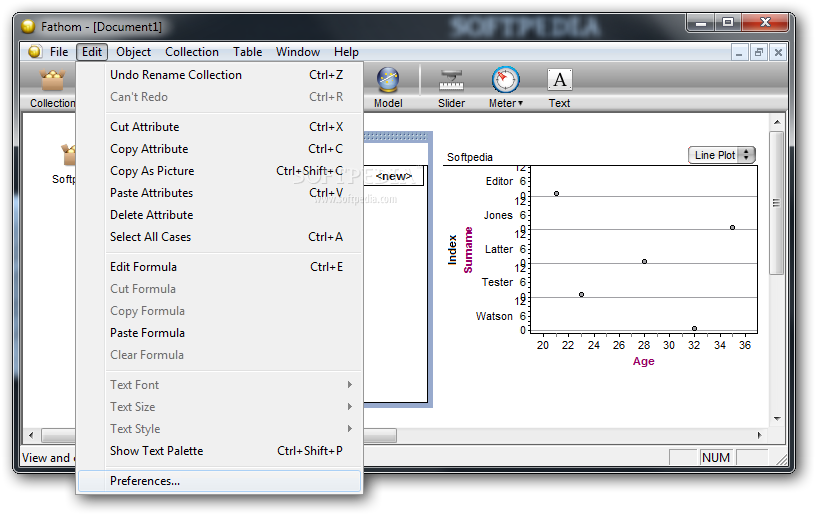Click the data point in the Watson row
The height and width of the screenshot is (515, 816).
[x=694, y=328]
